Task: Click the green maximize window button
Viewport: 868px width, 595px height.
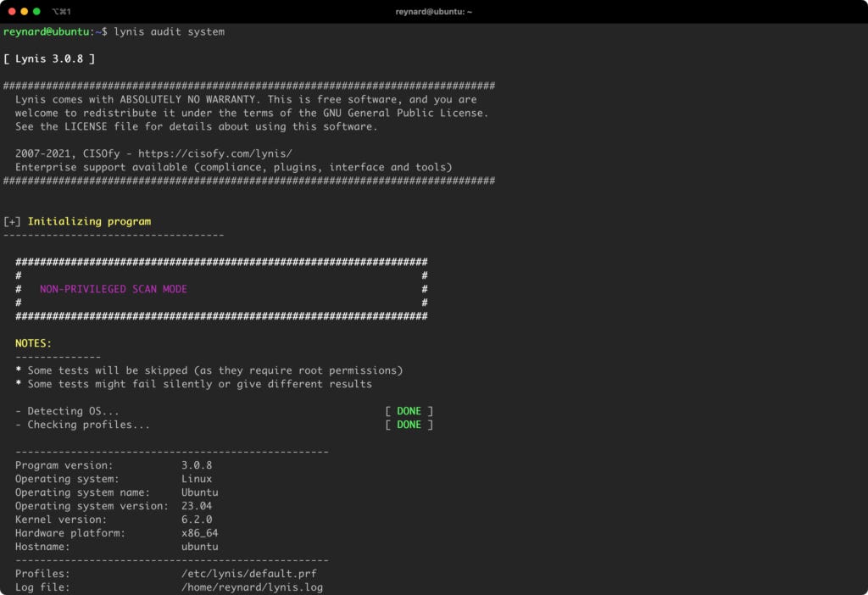Action: click(x=36, y=11)
